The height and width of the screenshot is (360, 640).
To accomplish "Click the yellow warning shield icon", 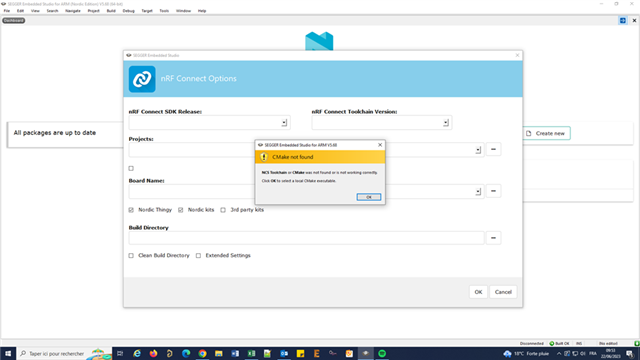I will [264, 157].
